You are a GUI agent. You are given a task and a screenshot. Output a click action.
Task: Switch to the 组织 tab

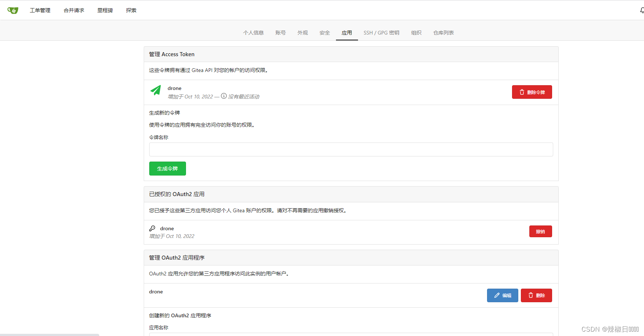(416, 33)
